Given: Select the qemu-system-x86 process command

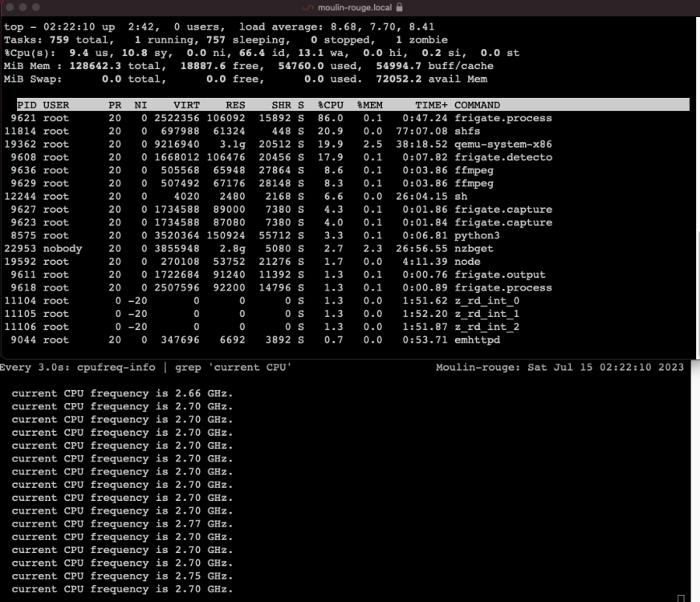Looking at the screenshot, I should click(503, 144).
